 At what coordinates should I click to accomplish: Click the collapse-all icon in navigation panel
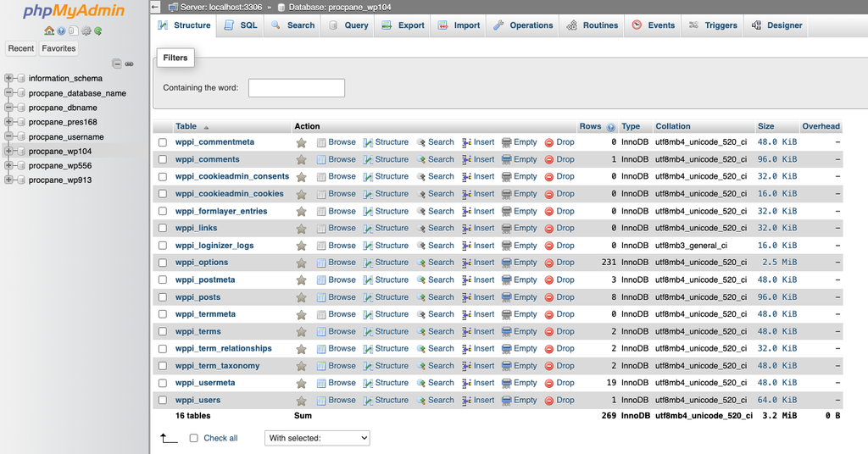tap(117, 64)
